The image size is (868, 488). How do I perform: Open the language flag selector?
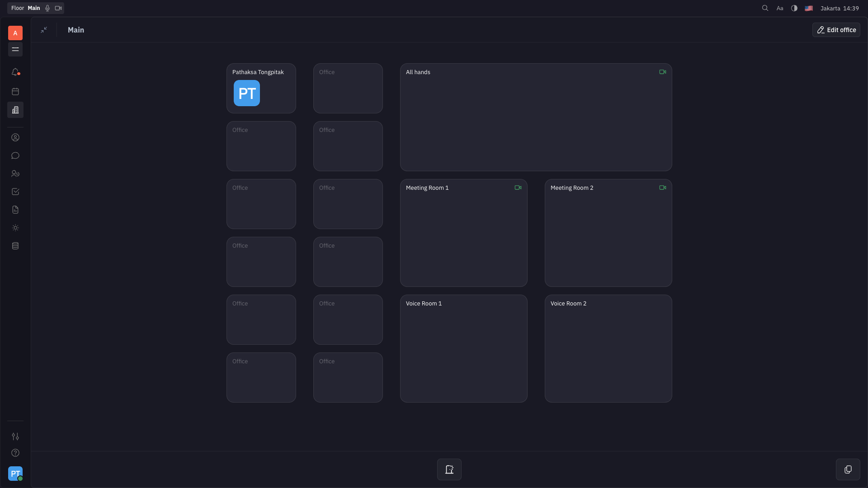pyautogui.click(x=809, y=8)
